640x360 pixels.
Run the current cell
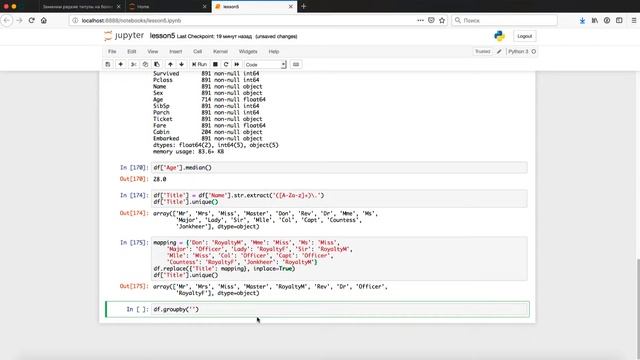coord(200,64)
